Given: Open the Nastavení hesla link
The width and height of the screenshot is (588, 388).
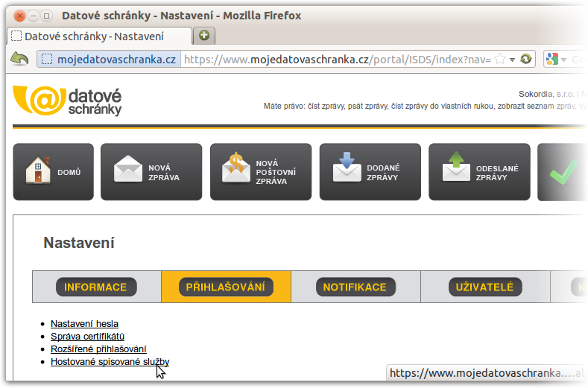Looking at the screenshot, I should tap(84, 323).
